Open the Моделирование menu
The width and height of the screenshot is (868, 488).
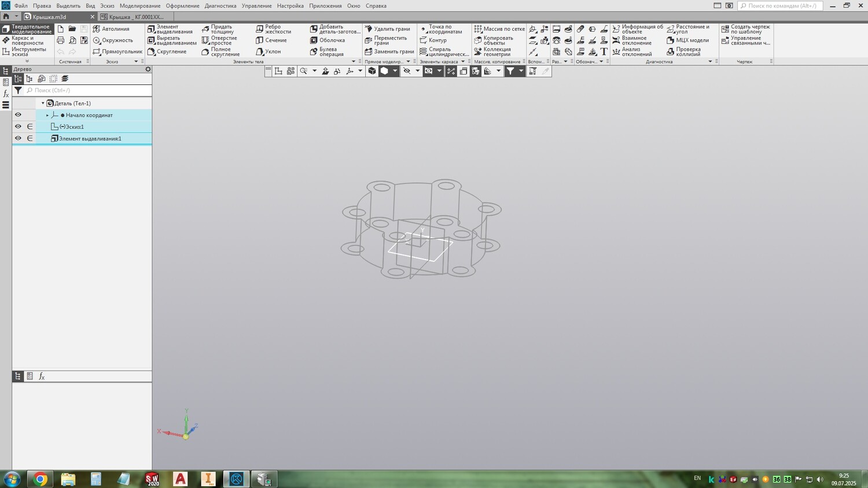click(140, 6)
